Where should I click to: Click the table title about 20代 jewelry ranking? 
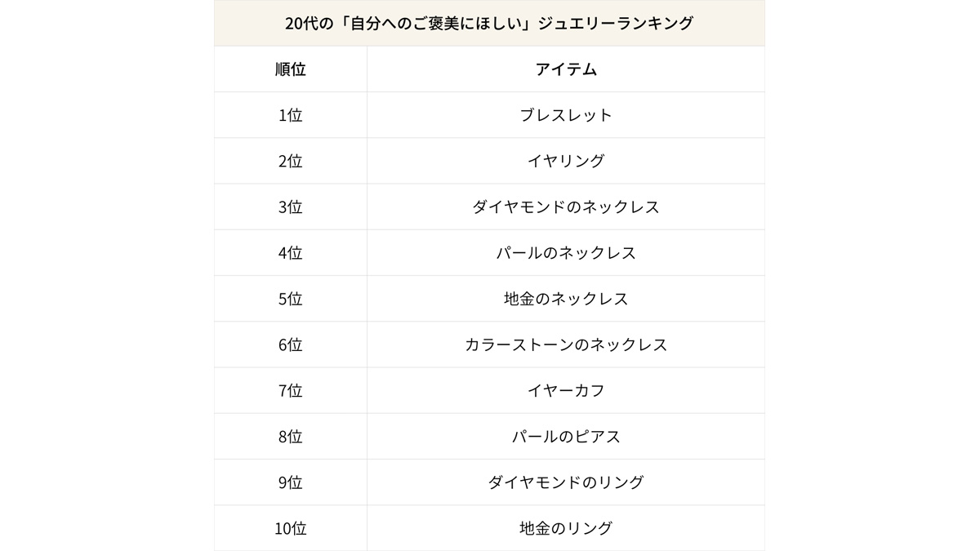pos(489,24)
